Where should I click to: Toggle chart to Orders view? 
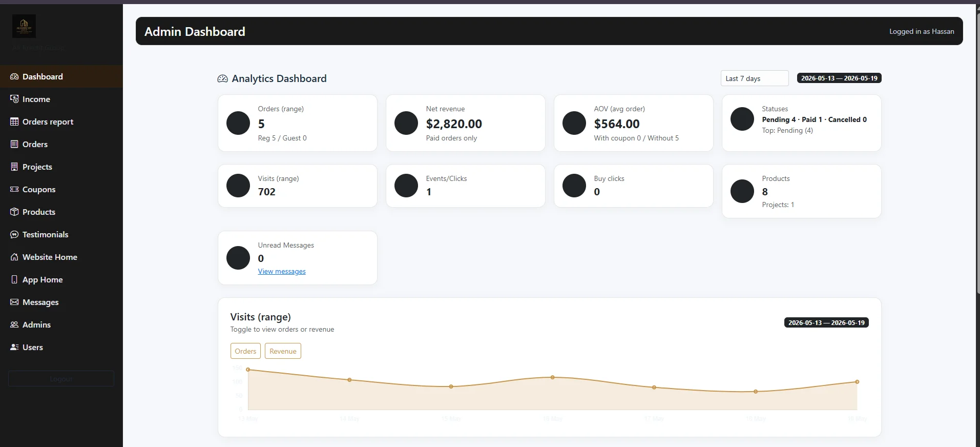click(245, 351)
